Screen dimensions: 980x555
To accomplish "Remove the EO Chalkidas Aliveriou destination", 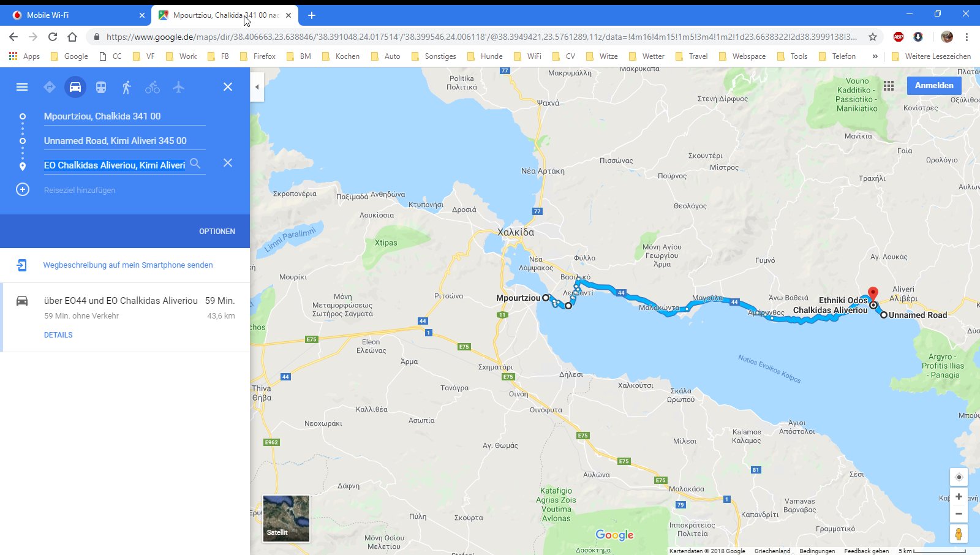I will (228, 163).
